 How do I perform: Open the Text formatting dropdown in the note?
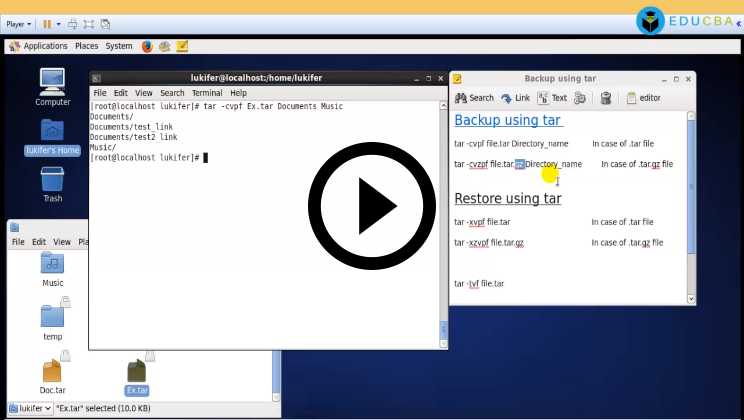552,98
